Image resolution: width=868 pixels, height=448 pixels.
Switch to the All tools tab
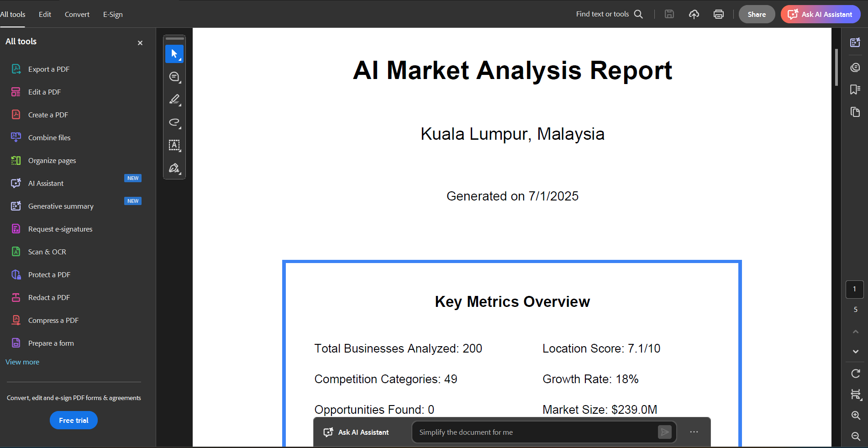click(13, 14)
